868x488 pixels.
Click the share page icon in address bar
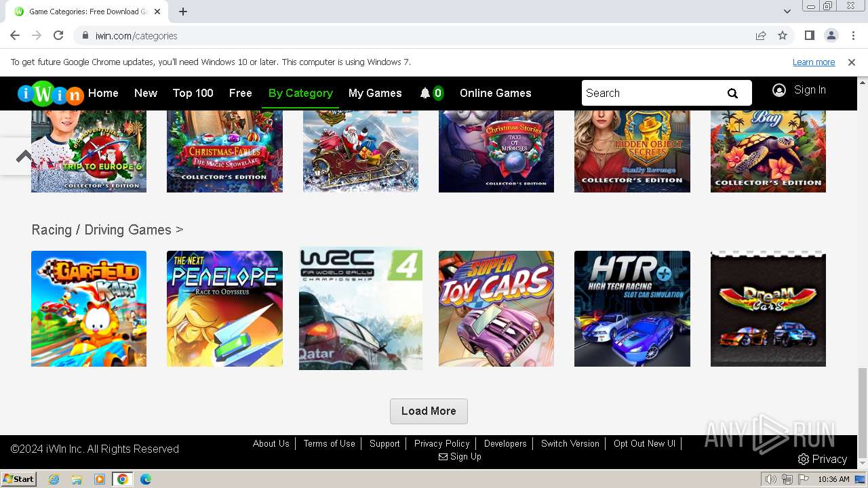pos(761,35)
